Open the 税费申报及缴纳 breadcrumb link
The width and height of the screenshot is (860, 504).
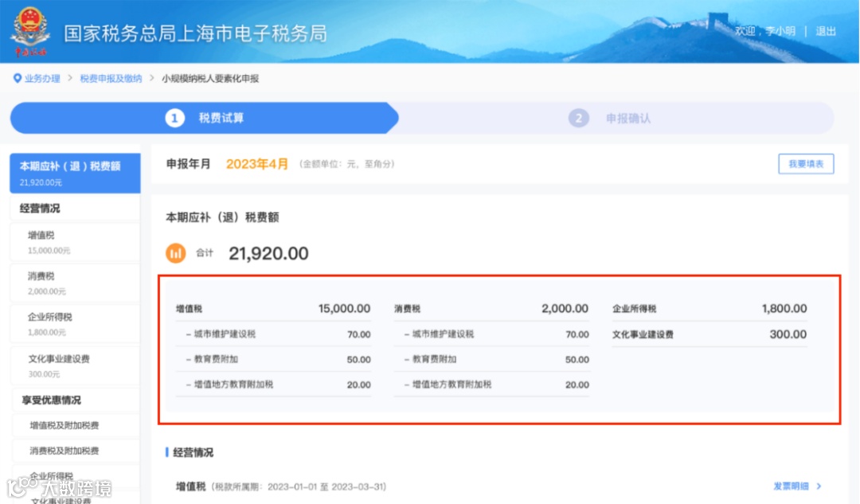pyautogui.click(x=111, y=78)
